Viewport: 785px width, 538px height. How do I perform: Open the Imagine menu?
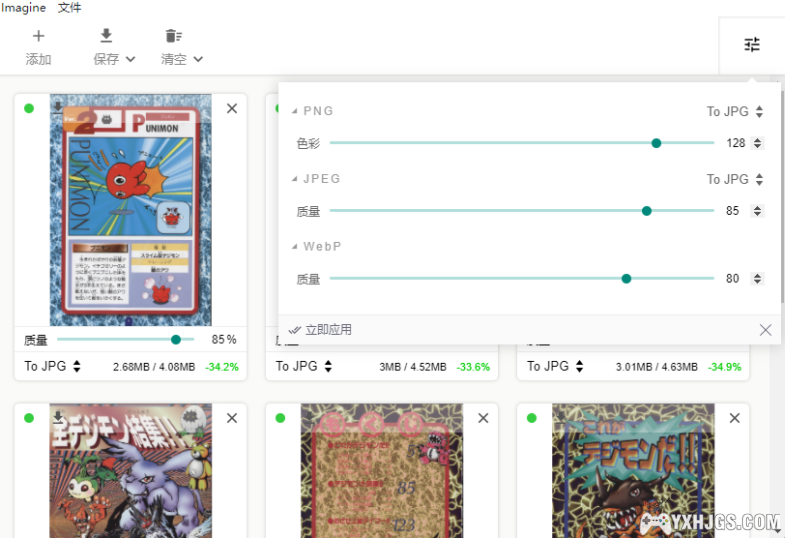coord(23,8)
